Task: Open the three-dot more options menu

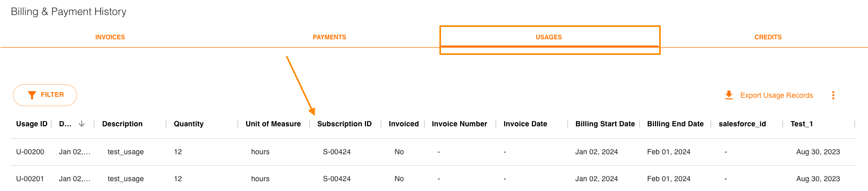Action: point(833,95)
